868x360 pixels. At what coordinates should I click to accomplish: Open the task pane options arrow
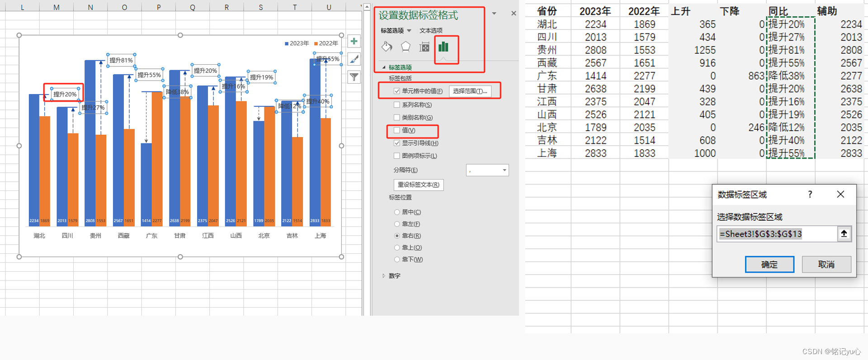pyautogui.click(x=494, y=14)
